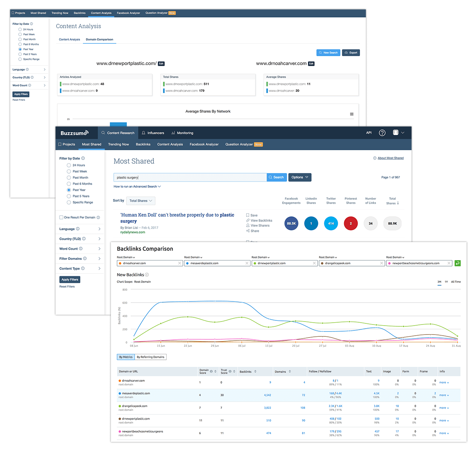Viewport: 476px width, 452px height.
Task: Open the chart hamburger menu icon
Action: pyautogui.click(x=351, y=114)
